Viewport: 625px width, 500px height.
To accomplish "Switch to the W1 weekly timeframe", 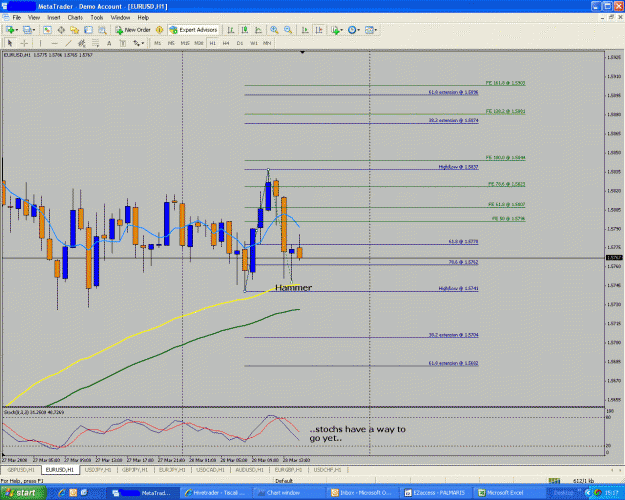I will tap(254, 43).
